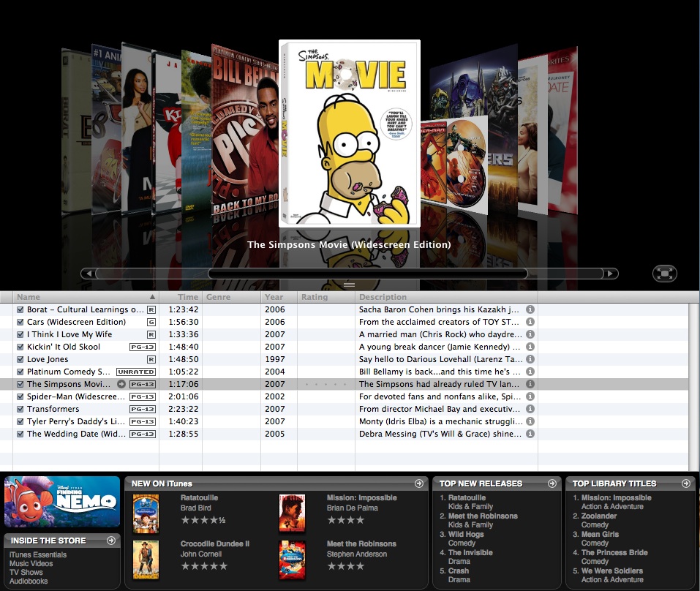Click the store arrow next to The Simpsons Movie
This screenshot has height=591, width=700.
[x=121, y=384]
